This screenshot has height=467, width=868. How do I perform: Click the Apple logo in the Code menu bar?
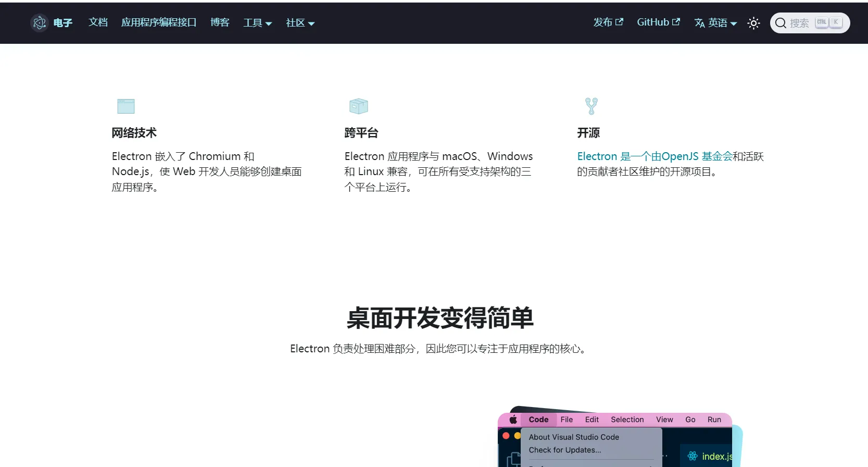click(x=513, y=420)
